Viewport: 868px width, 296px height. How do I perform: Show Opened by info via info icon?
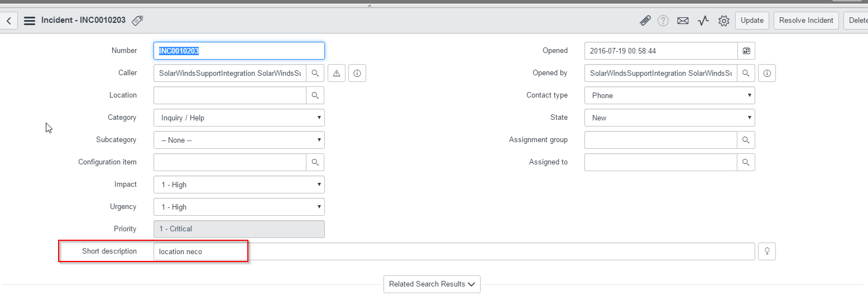(x=767, y=73)
